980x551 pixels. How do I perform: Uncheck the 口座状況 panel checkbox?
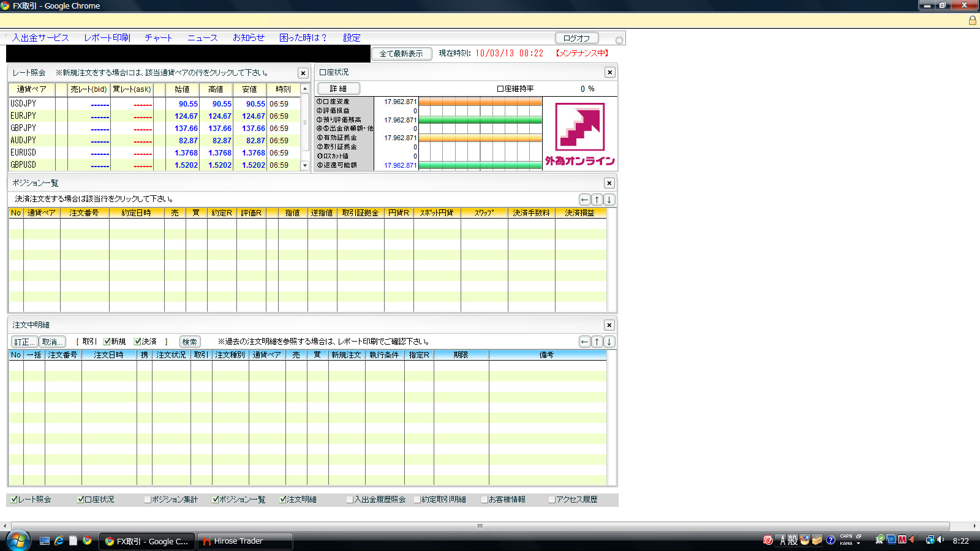pyautogui.click(x=81, y=500)
